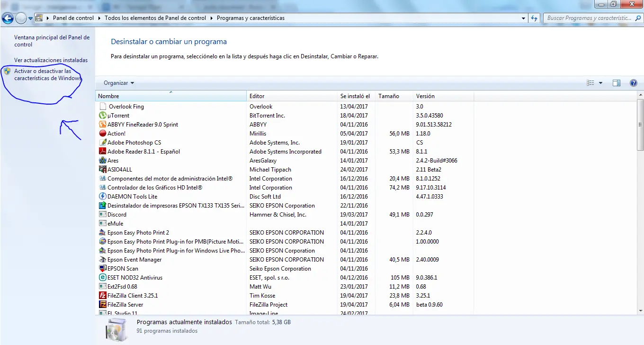Viewport: 644px width, 345px height.
Task: Click the Epson Event Manager icon
Action: tap(103, 260)
